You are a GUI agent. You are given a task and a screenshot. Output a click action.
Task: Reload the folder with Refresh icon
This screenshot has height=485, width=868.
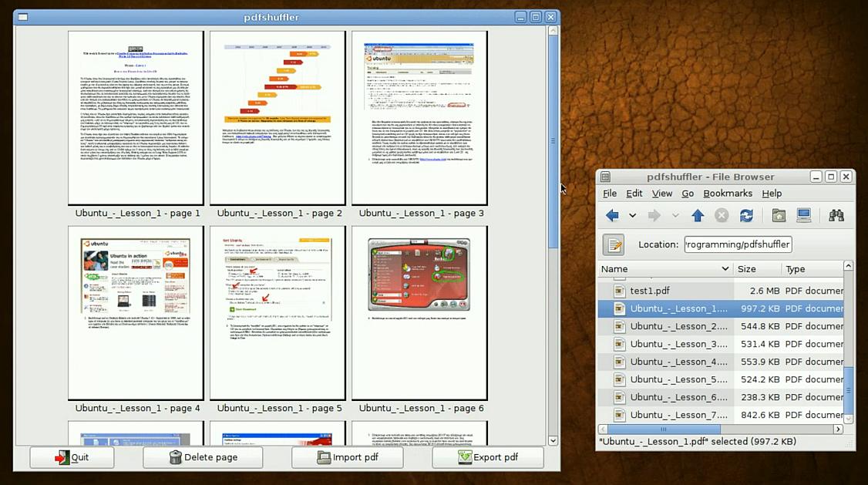tap(746, 215)
